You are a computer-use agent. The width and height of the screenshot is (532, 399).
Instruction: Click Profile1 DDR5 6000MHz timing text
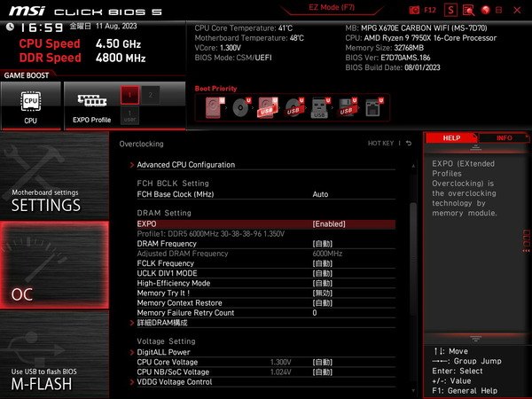tap(211, 234)
